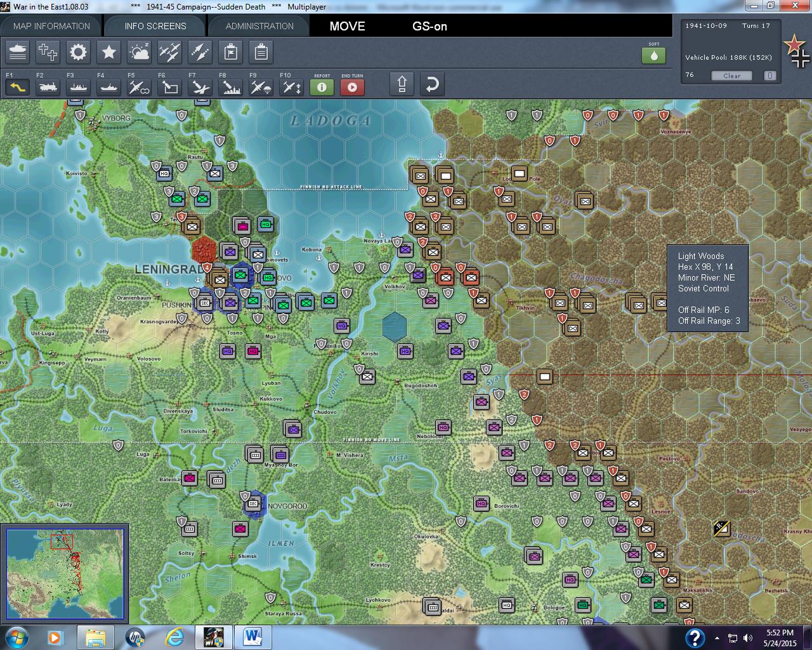Image resolution: width=812 pixels, height=650 pixels.
Task: Click the date 1941-10-09 in the info panel
Action: [706, 26]
